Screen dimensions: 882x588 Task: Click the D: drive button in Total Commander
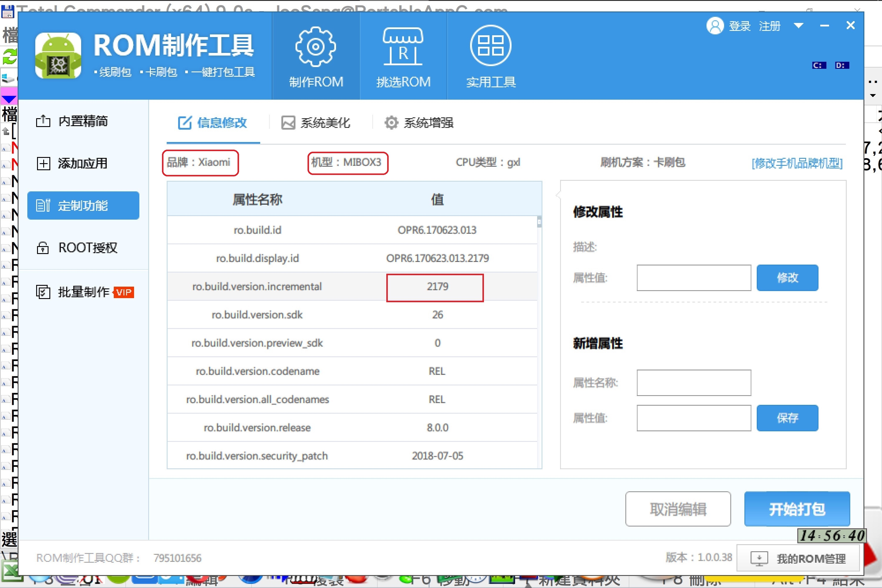pos(842,65)
